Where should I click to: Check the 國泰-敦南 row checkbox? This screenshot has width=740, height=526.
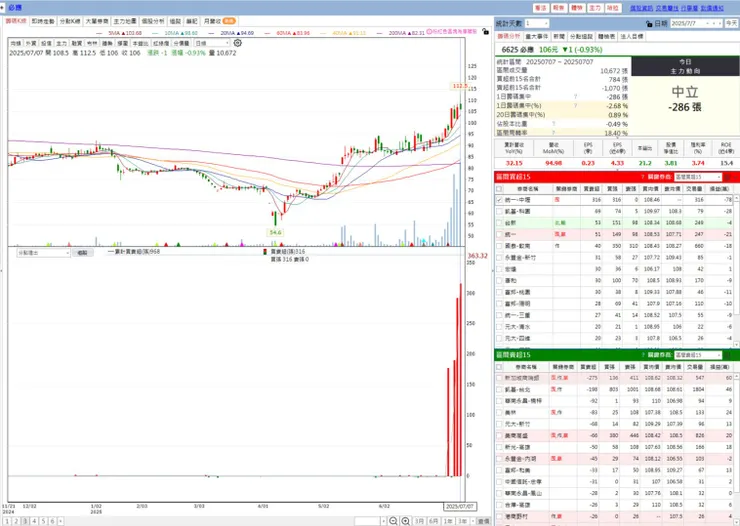(x=499, y=246)
